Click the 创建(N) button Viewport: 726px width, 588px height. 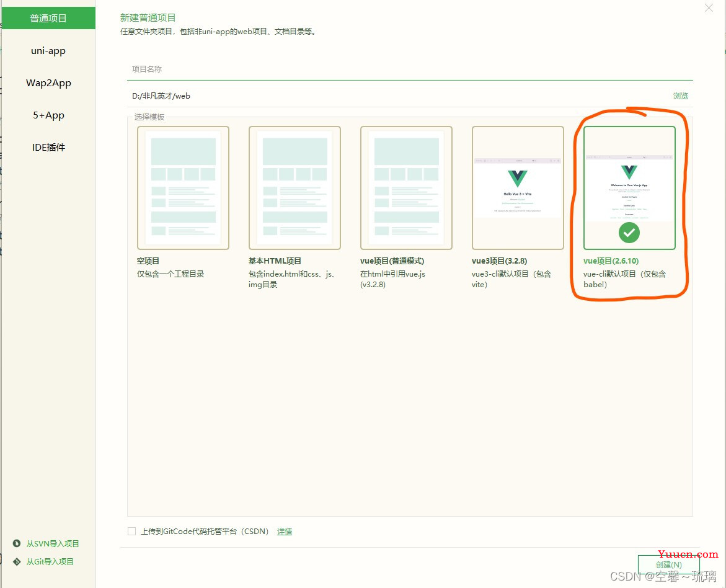pyautogui.click(x=668, y=564)
